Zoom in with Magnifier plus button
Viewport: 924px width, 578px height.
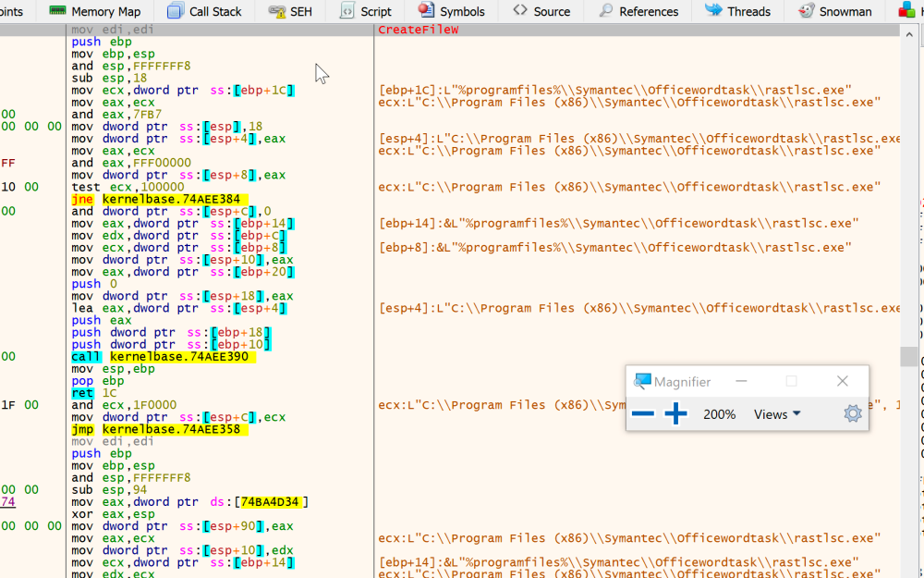pyautogui.click(x=676, y=414)
